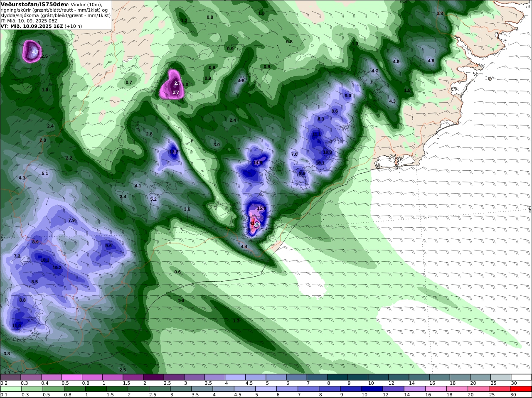This screenshot has height=398, width=532.
Task: Click the 5.1 precipitation label
Action: point(45,173)
